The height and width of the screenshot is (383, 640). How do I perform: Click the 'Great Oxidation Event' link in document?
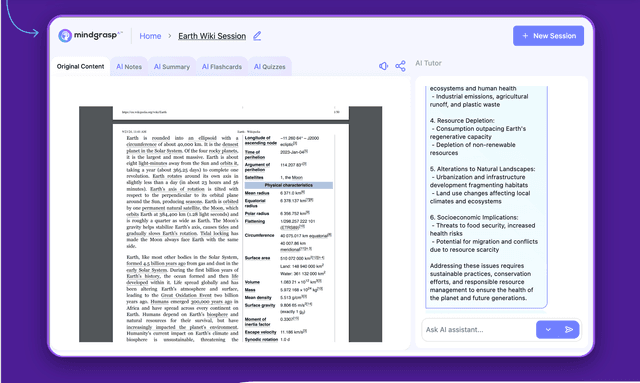tap(187, 295)
